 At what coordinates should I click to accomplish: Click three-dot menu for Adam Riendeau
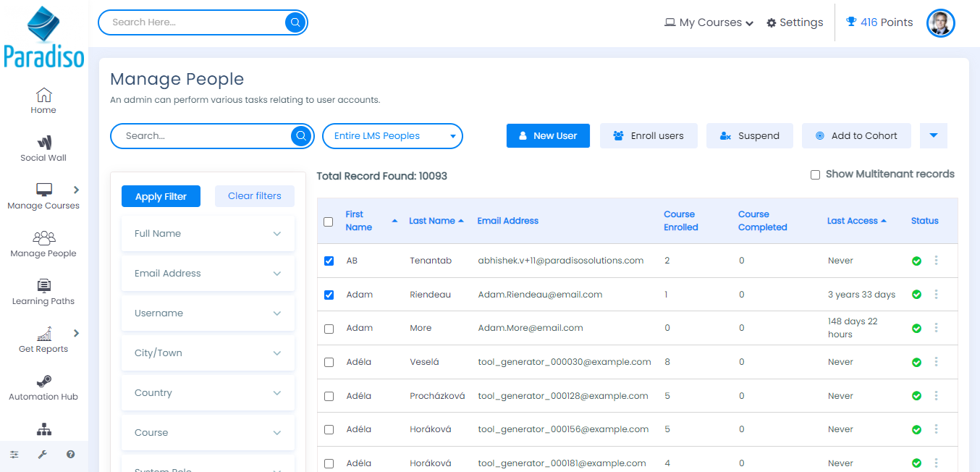pos(936,295)
